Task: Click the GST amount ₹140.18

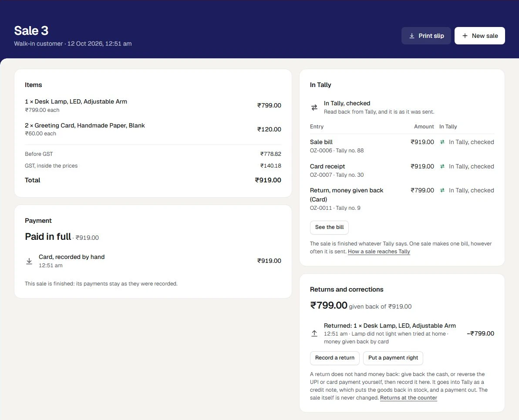Action: tap(271, 166)
